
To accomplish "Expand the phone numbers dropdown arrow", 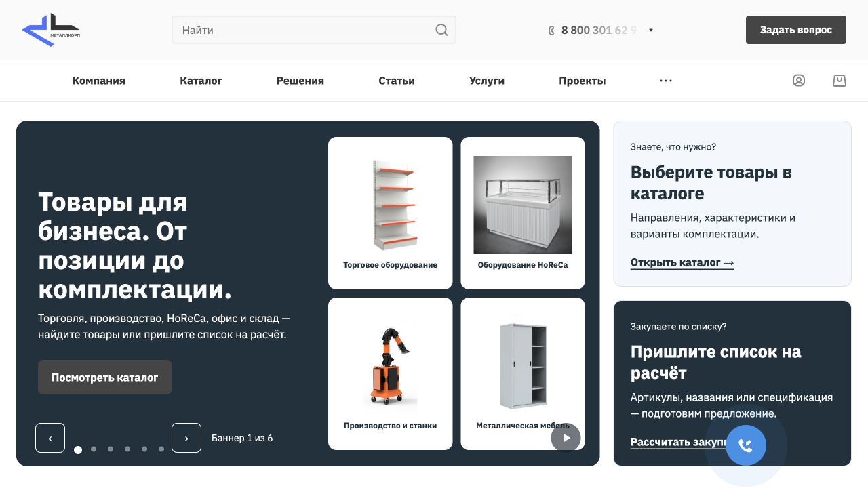I will 651,30.
